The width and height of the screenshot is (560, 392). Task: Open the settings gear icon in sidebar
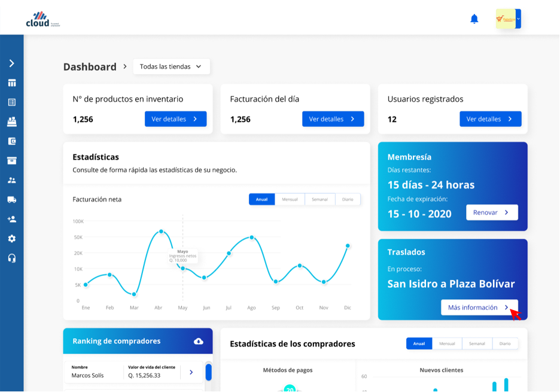(x=12, y=238)
